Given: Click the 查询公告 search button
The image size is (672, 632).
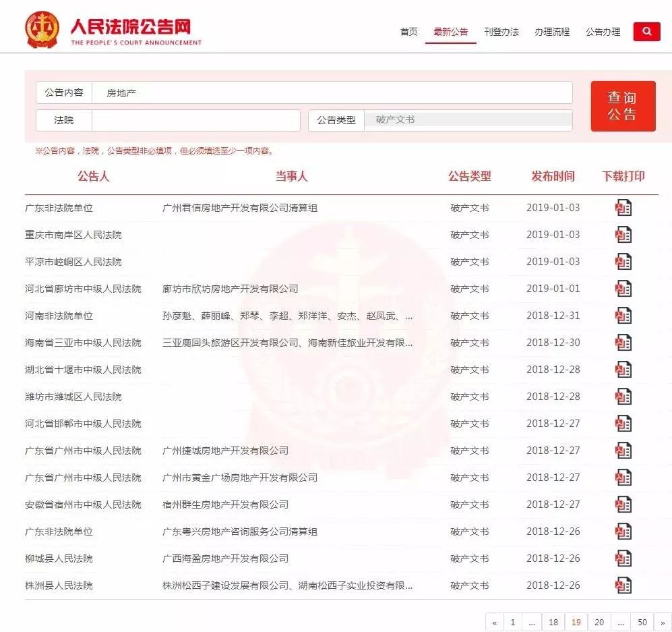Looking at the screenshot, I should tap(623, 105).
